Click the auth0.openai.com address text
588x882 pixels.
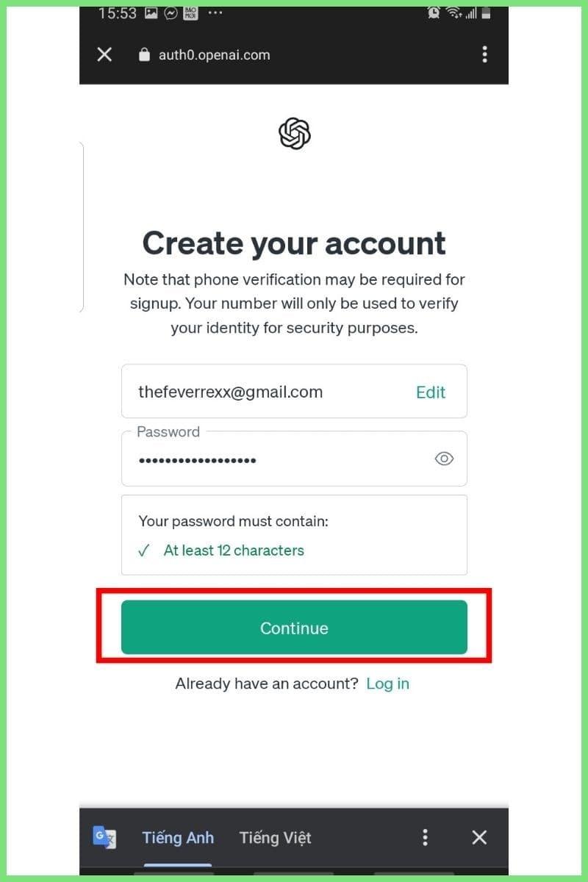pos(214,55)
